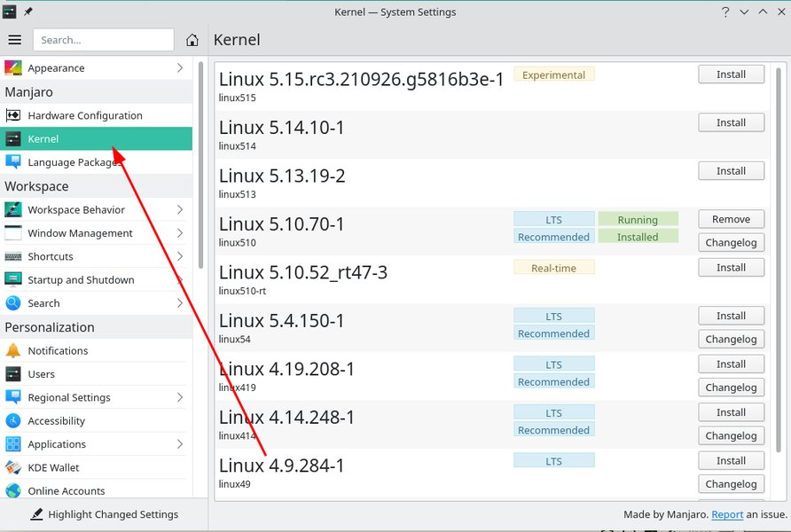Open Startup and Shutdown settings
Viewport: 791px width, 532px height.
point(97,279)
